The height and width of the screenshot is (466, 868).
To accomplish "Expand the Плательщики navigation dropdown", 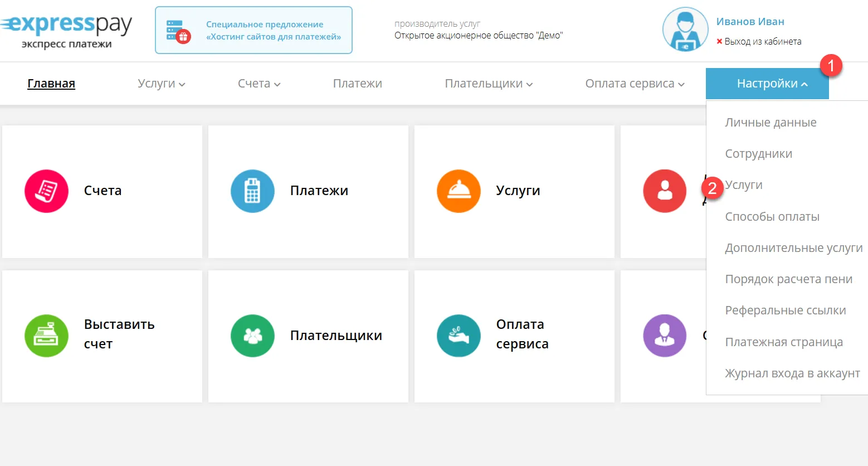I will [x=487, y=83].
